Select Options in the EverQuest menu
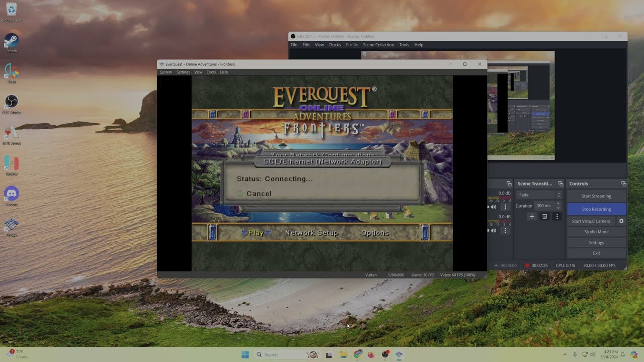 click(x=375, y=233)
